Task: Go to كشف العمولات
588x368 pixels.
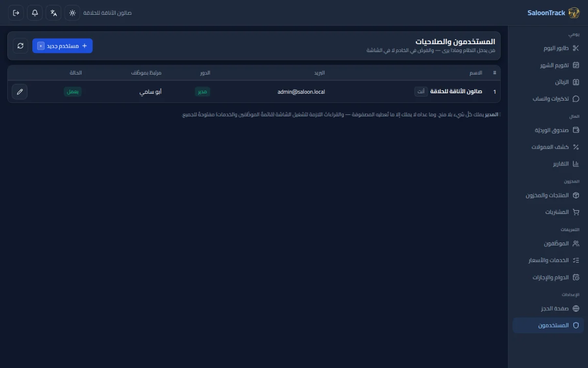Action: click(x=548, y=147)
